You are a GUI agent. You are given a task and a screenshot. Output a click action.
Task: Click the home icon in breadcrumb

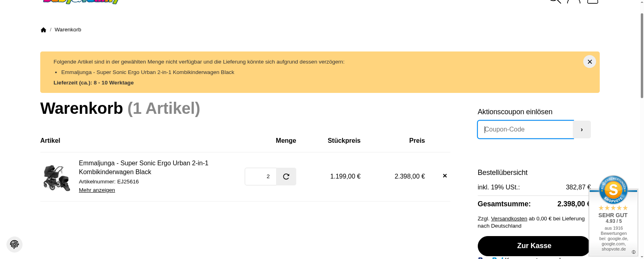(43, 30)
